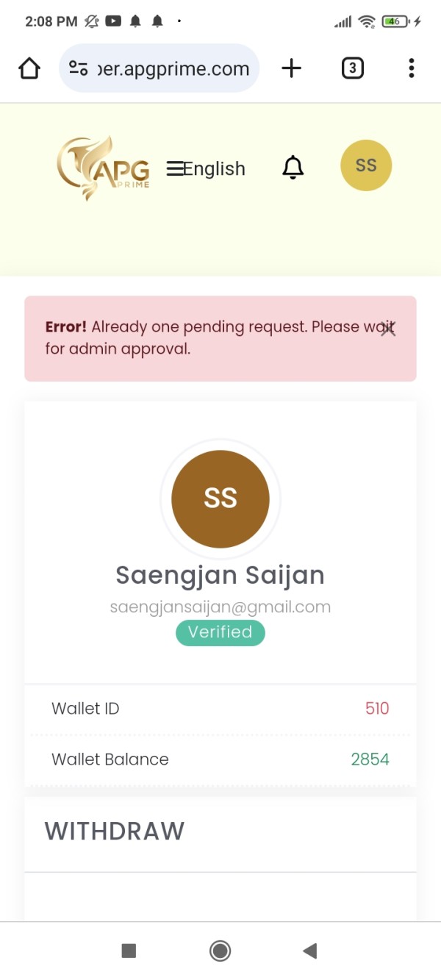The image size is (441, 980).
Task: Open the tab switcher showing 3 tabs
Action: click(353, 68)
